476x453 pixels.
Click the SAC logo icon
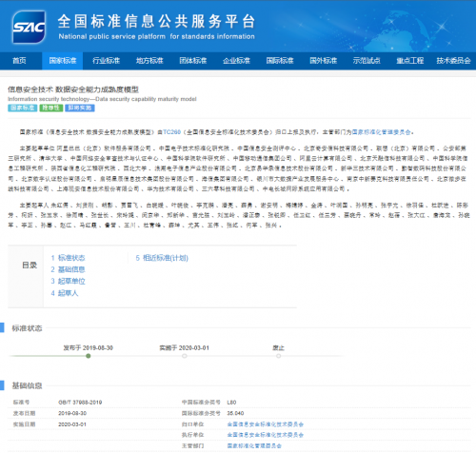[x=29, y=27]
